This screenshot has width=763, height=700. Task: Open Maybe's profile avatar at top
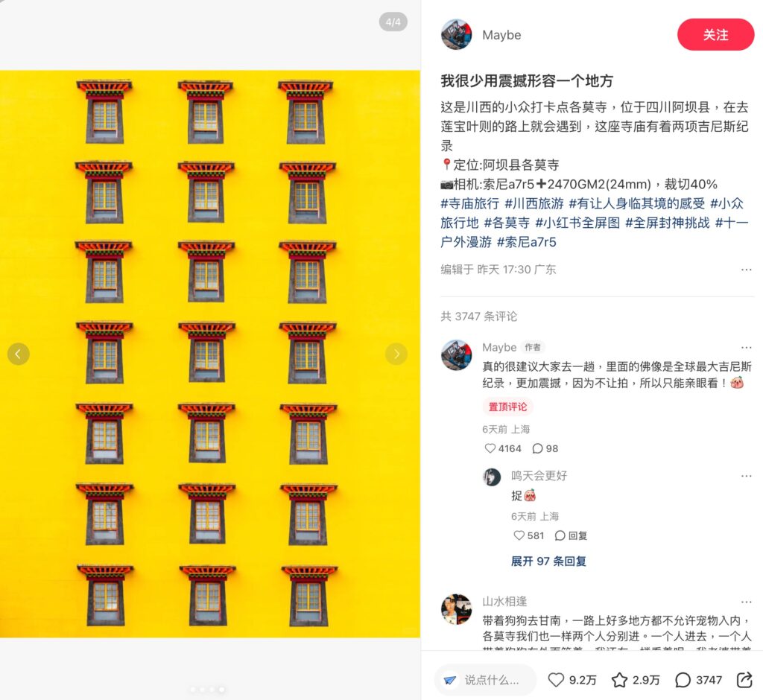coord(456,34)
